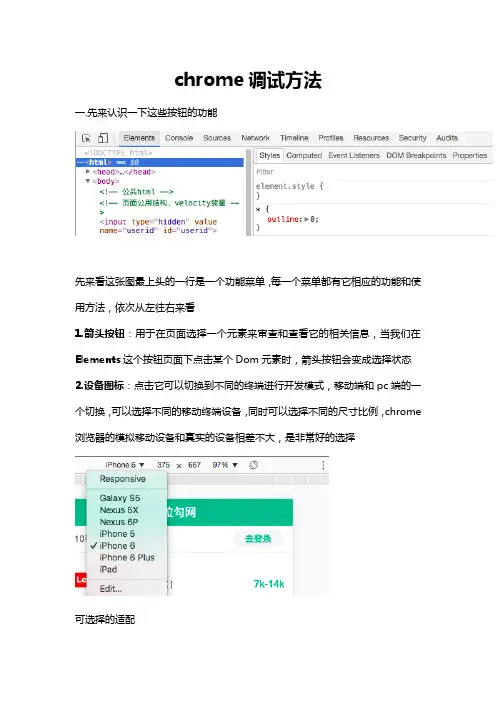496x702 pixels.
Task: Open the Resources tab
Action: point(371,138)
